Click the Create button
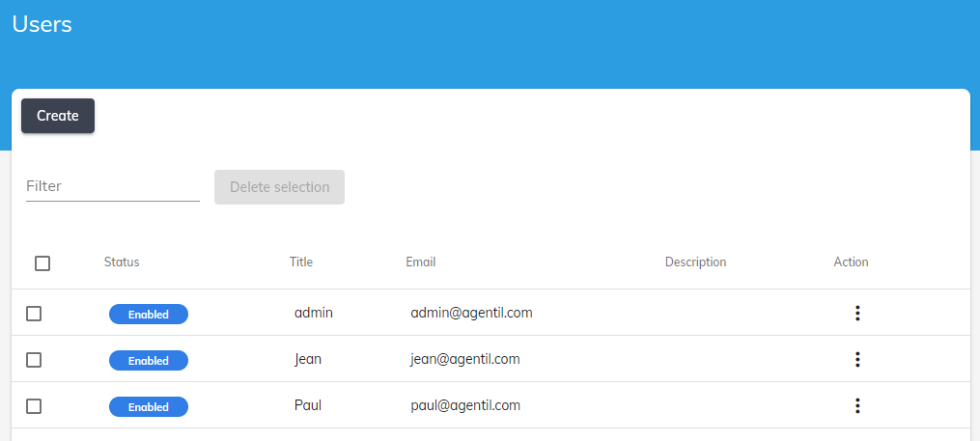980x441 pixels. tap(58, 116)
